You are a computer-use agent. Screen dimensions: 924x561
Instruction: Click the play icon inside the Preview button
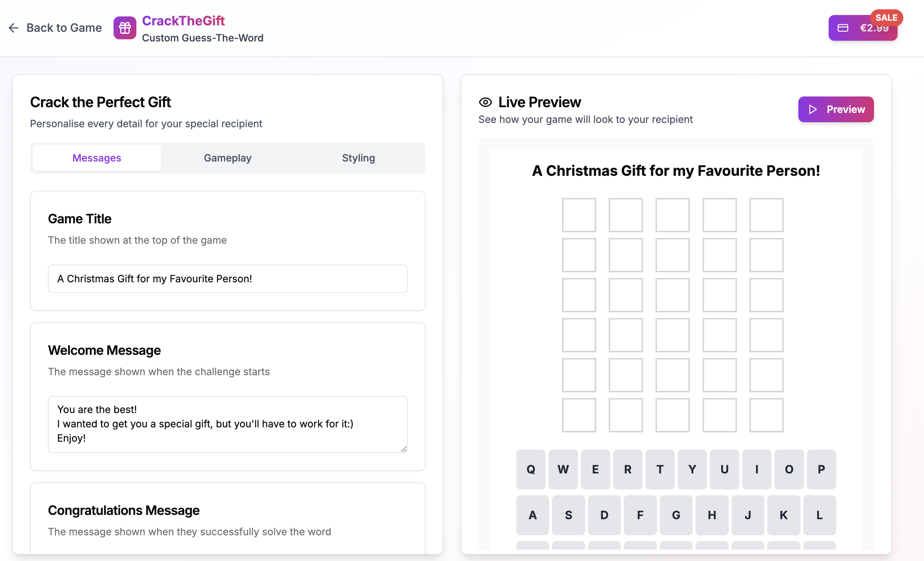pyautogui.click(x=813, y=109)
